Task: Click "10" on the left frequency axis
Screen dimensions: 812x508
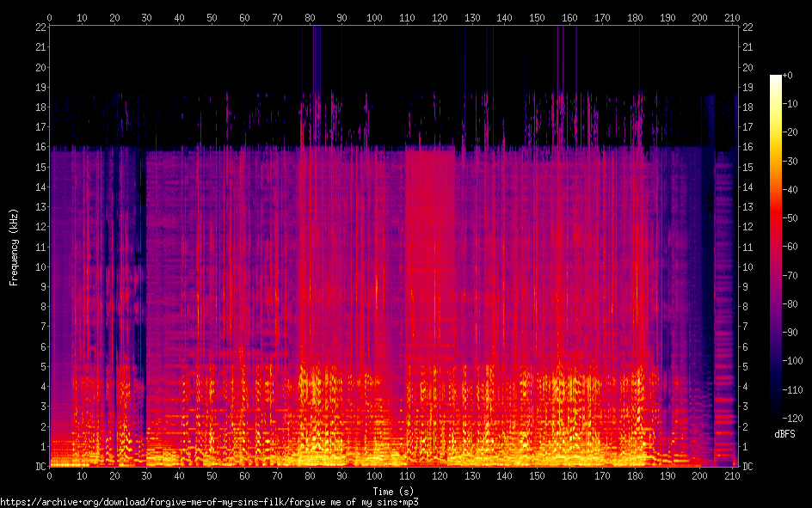Action: click(41, 267)
